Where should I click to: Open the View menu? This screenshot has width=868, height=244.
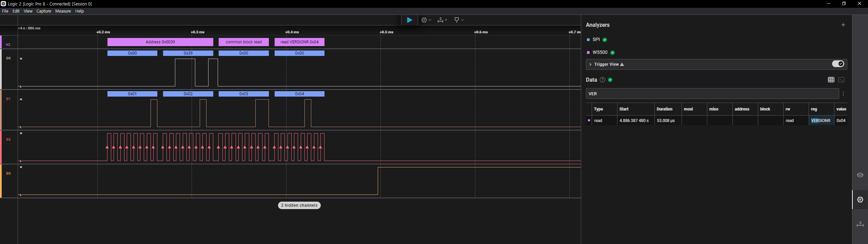click(x=28, y=11)
